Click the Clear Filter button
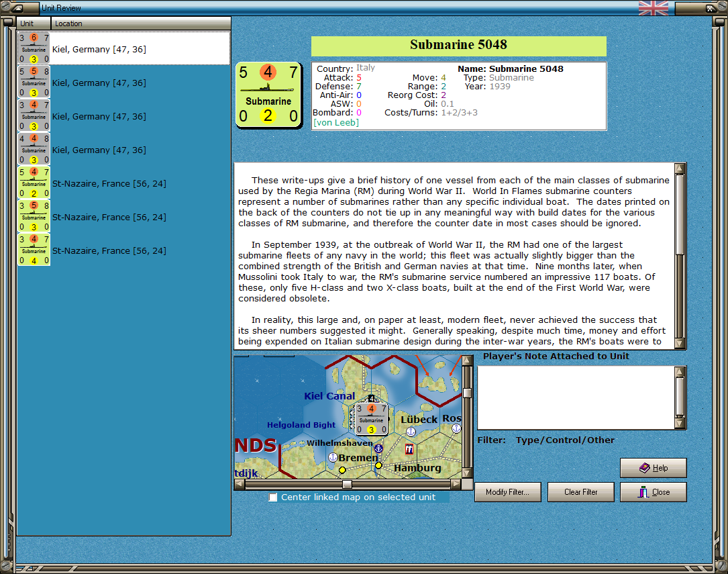 click(581, 492)
